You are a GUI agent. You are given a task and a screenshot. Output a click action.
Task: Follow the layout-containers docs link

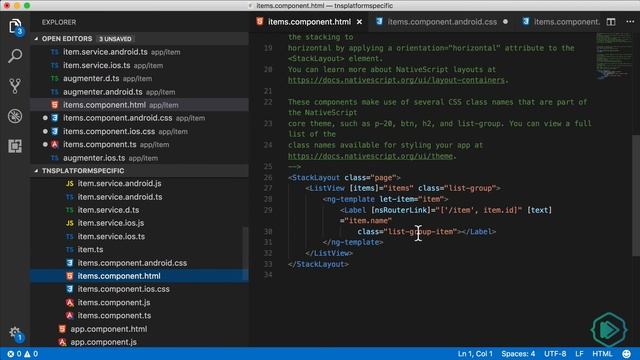coord(396,80)
